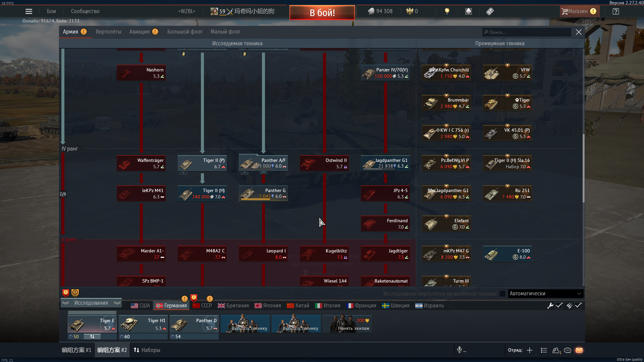The width and height of the screenshot is (644, 362).
Task: Select the Израиль nation tab
Action: click(x=430, y=306)
